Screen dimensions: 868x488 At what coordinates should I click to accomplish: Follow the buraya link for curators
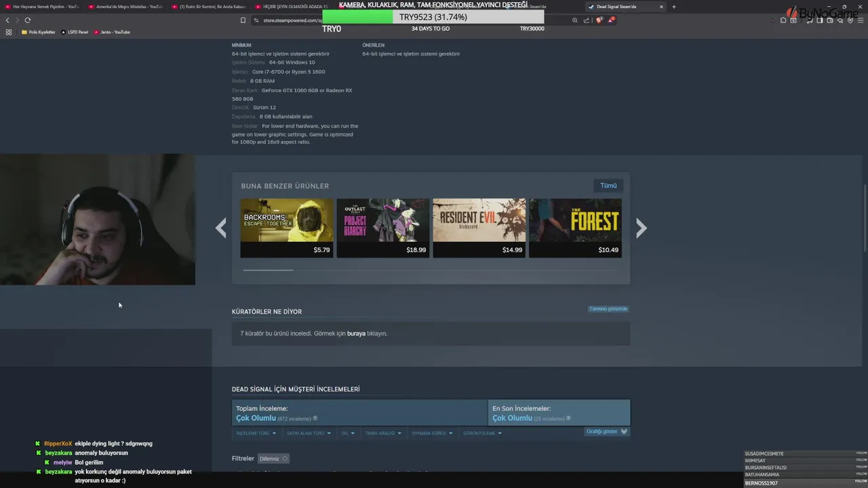click(356, 333)
